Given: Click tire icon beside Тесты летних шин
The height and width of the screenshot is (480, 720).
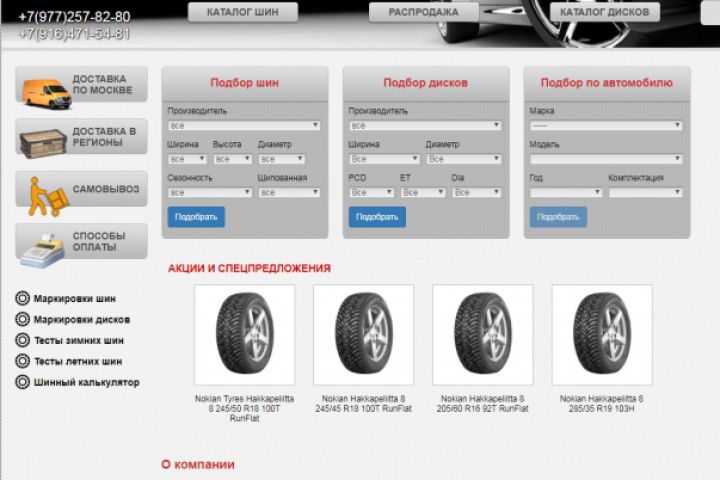Looking at the screenshot, I should (x=22, y=361).
